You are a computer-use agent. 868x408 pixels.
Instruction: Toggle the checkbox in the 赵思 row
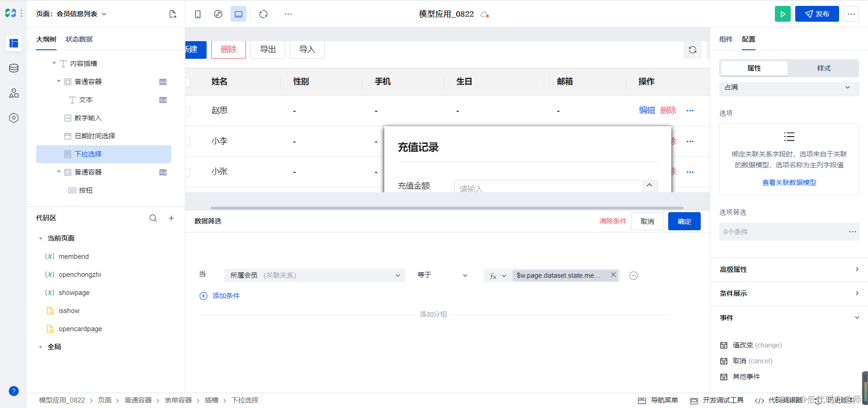click(187, 111)
